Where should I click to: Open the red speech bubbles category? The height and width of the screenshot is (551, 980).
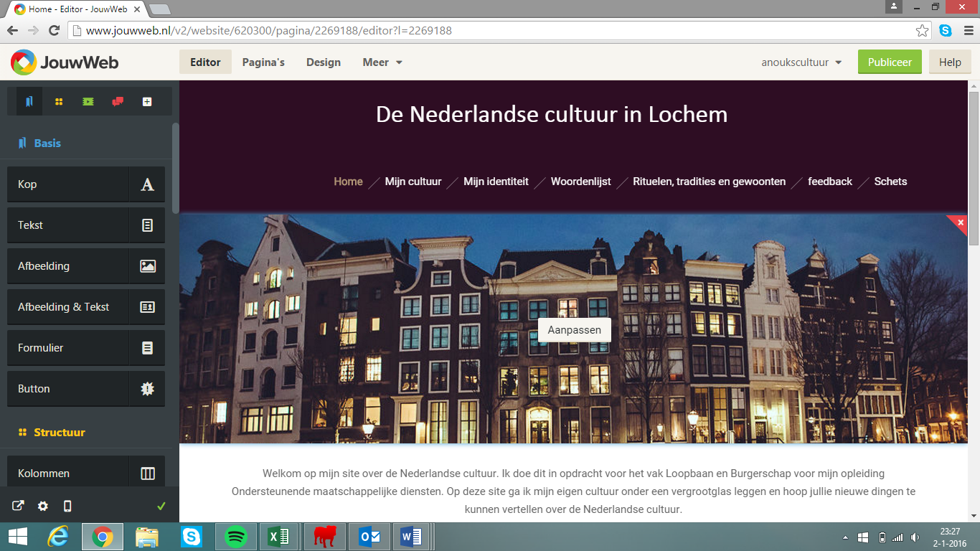[x=118, y=102]
